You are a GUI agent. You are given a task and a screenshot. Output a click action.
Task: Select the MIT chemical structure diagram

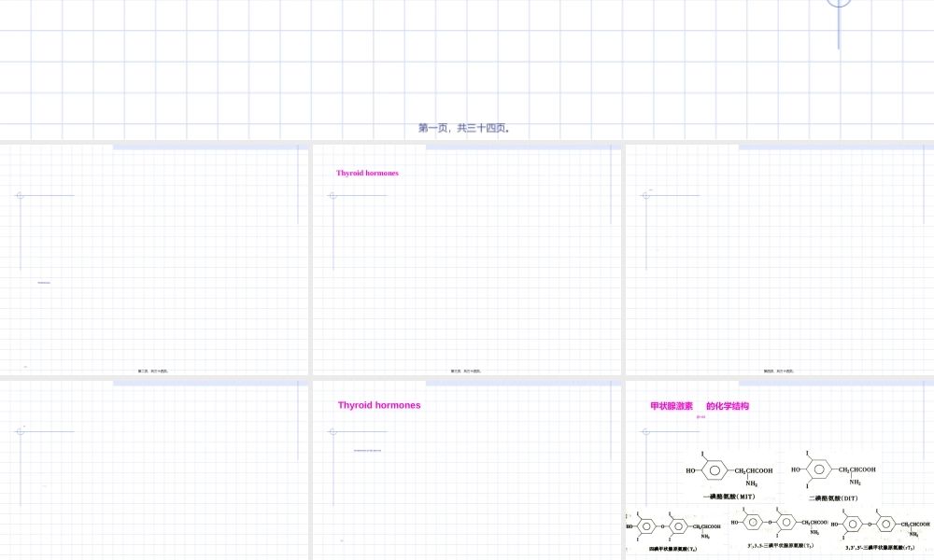tap(729, 469)
